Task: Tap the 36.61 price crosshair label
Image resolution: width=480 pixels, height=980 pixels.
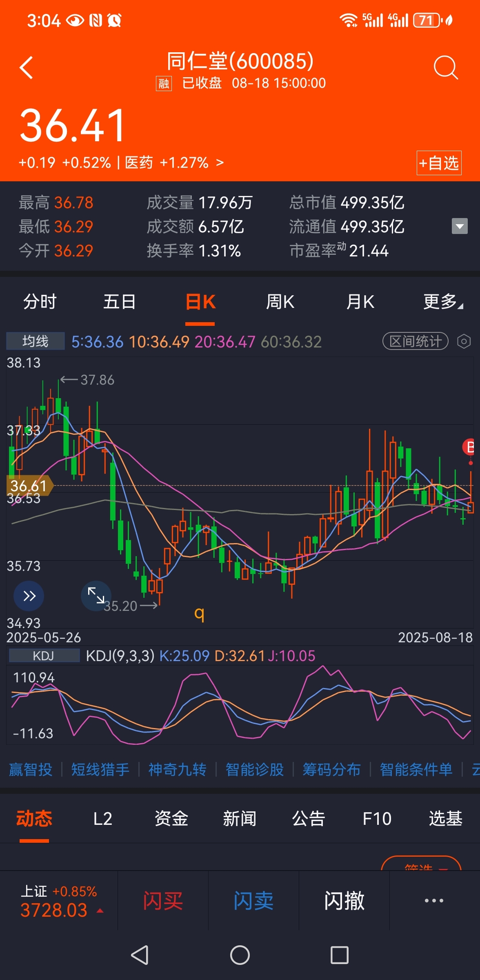Action: click(29, 486)
